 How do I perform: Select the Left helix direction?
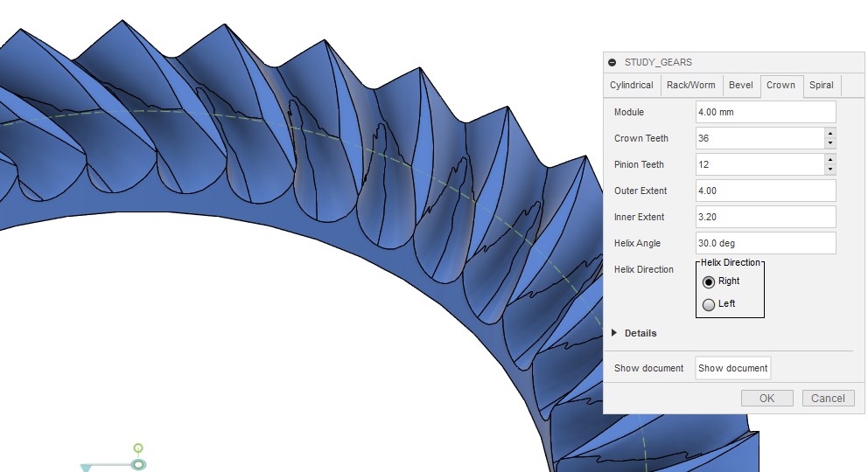tap(709, 304)
